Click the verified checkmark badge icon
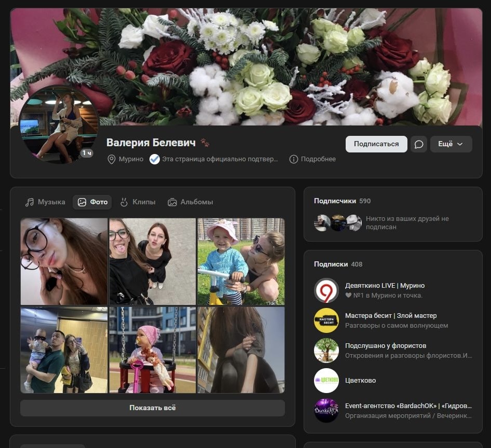Screen dimensions: 491x448 click(154, 159)
